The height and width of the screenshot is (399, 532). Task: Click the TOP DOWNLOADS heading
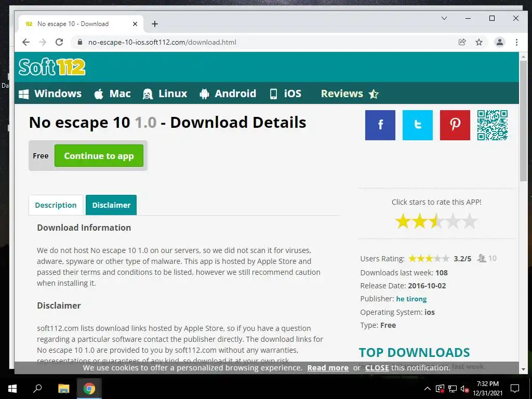[414, 353]
